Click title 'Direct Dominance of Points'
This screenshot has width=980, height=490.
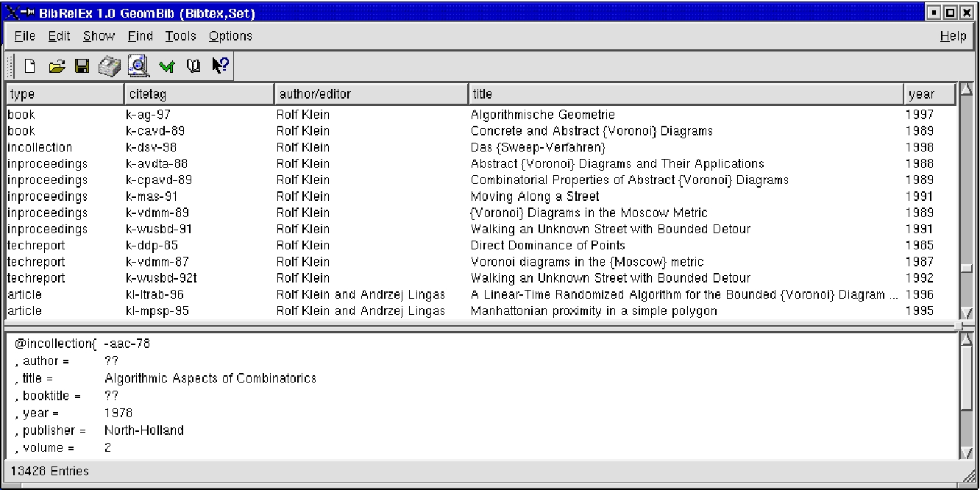click(548, 245)
